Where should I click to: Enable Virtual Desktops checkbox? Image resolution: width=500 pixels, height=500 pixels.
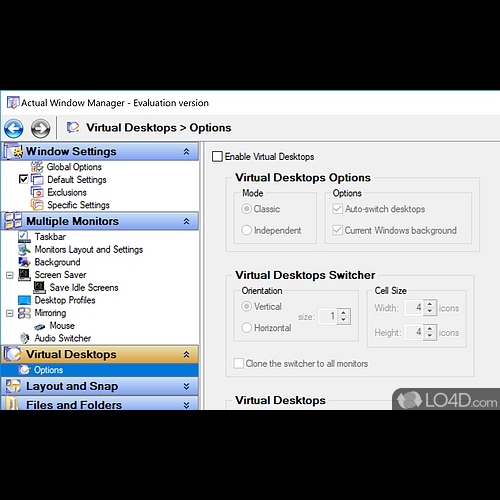click(217, 156)
